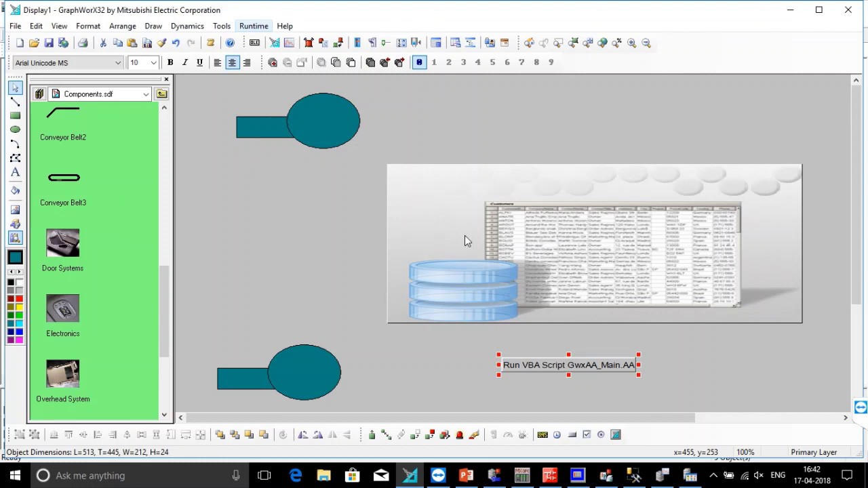Viewport: 868px width, 488px height.
Task: Expand the Components.sdf library dropdown
Action: coord(146,94)
